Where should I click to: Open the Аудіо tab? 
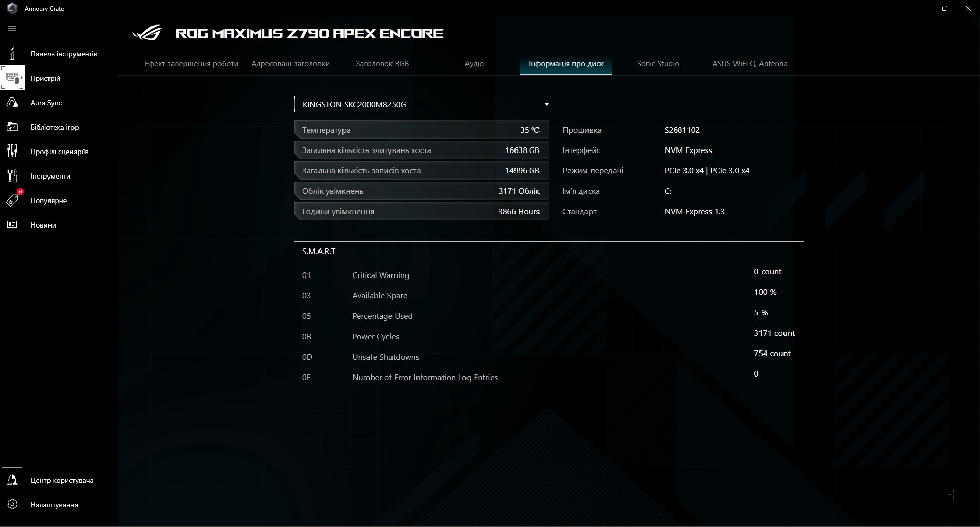tap(474, 63)
